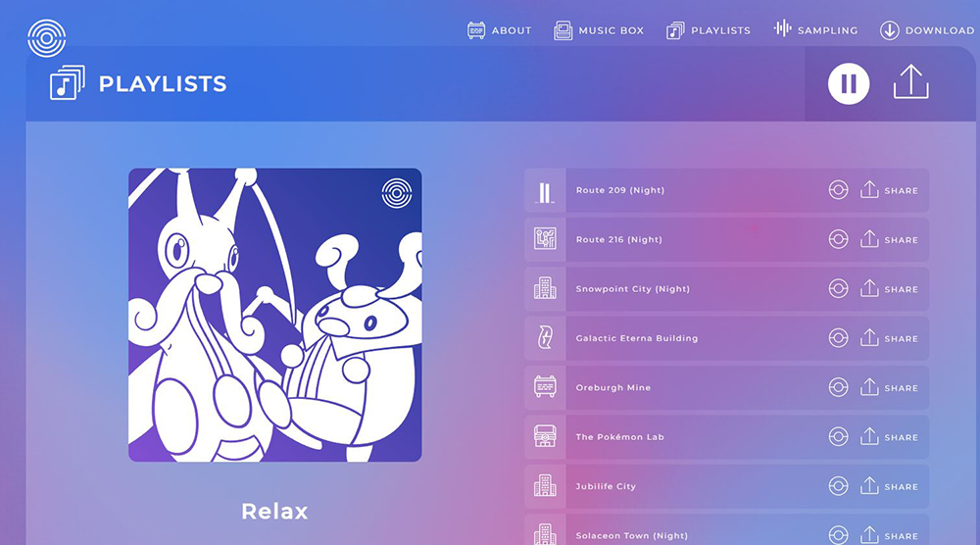
Task: Click the building icon for Snowpoint City (Night)
Action: point(545,289)
